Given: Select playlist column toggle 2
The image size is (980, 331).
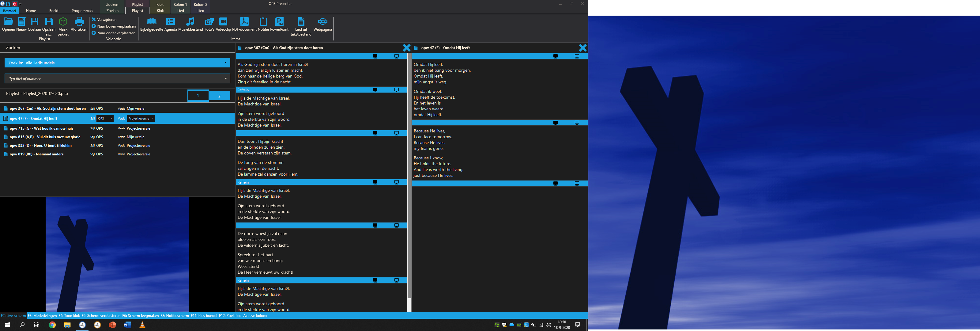Looking at the screenshot, I should (219, 96).
